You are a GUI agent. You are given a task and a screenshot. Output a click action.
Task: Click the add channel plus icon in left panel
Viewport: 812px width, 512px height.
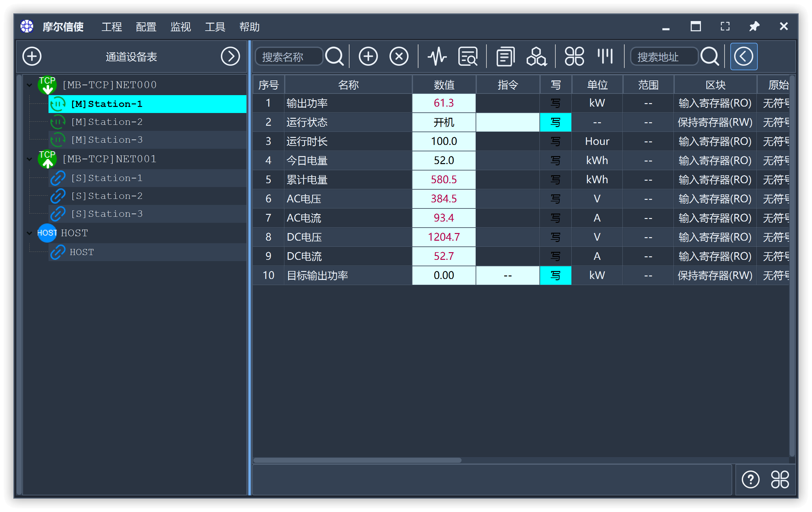32,56
